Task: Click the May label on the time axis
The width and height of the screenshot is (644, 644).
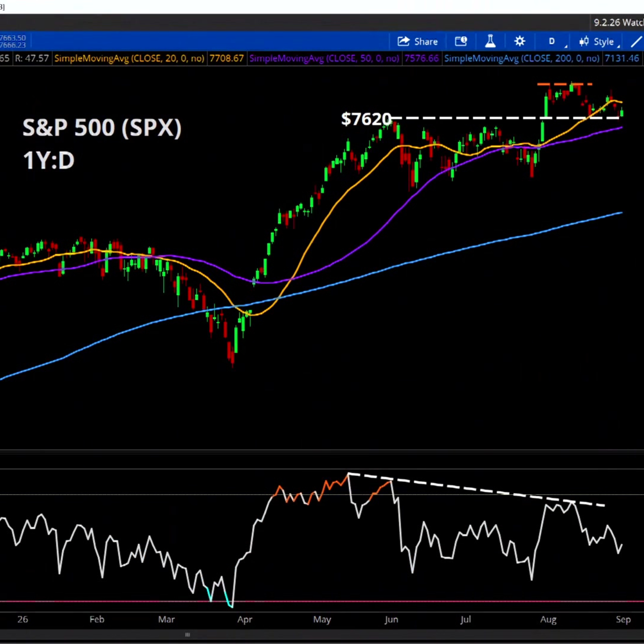Action: click(322, 619)
